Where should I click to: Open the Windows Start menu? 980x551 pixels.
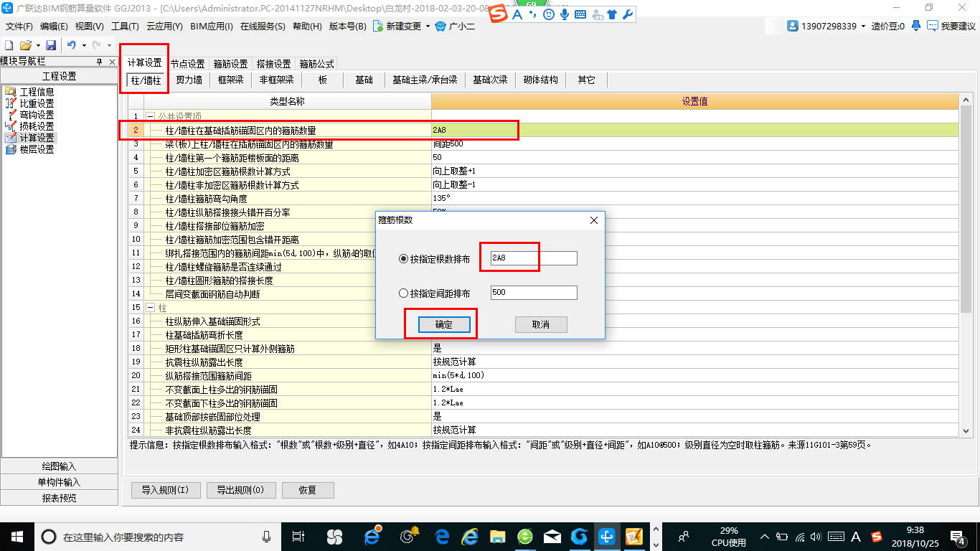pyautogui.click(x=16, y=536)
